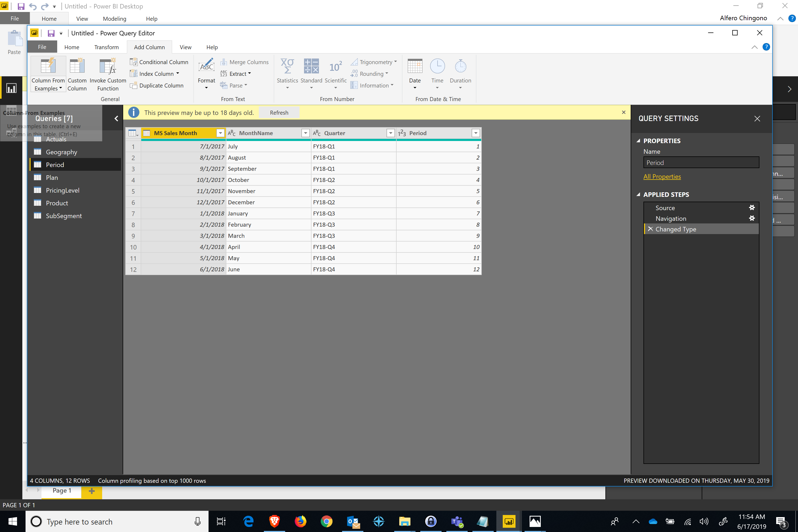Open the Power BI taskbar icon
Image resolution: width=798 pixels, height=532 pixels.
pos(509,521)
